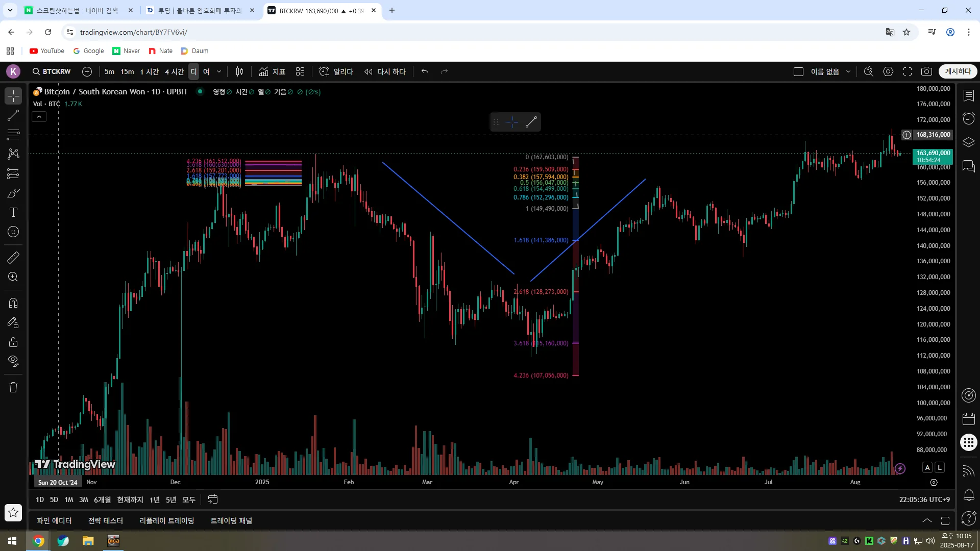Open the 전략 테스터 tab
The height and width of the screenshot is (551, 980).
coord(105,520)
